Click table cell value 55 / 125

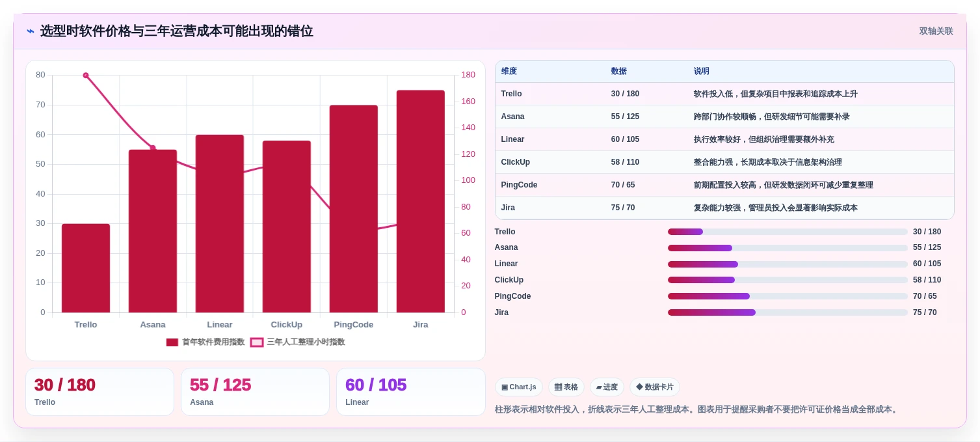[626, 117]
